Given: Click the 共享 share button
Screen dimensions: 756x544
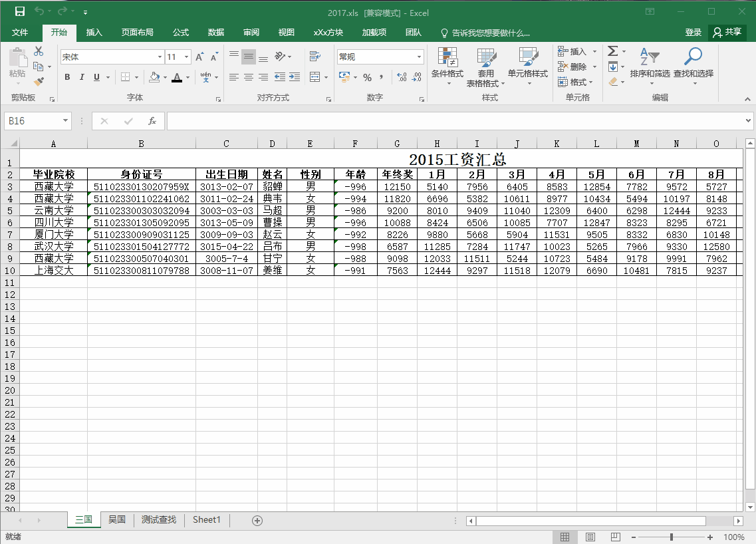Looking at the screenshot, I should pos(727,33).
